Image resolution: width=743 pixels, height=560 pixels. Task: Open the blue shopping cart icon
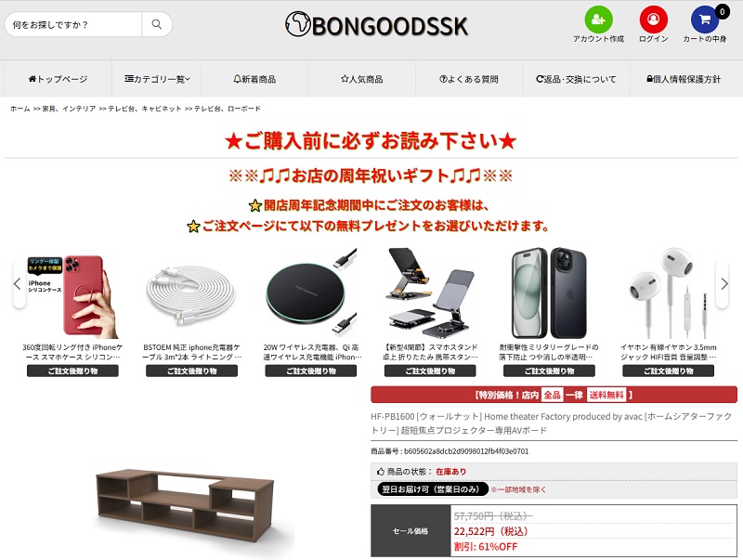705,20
